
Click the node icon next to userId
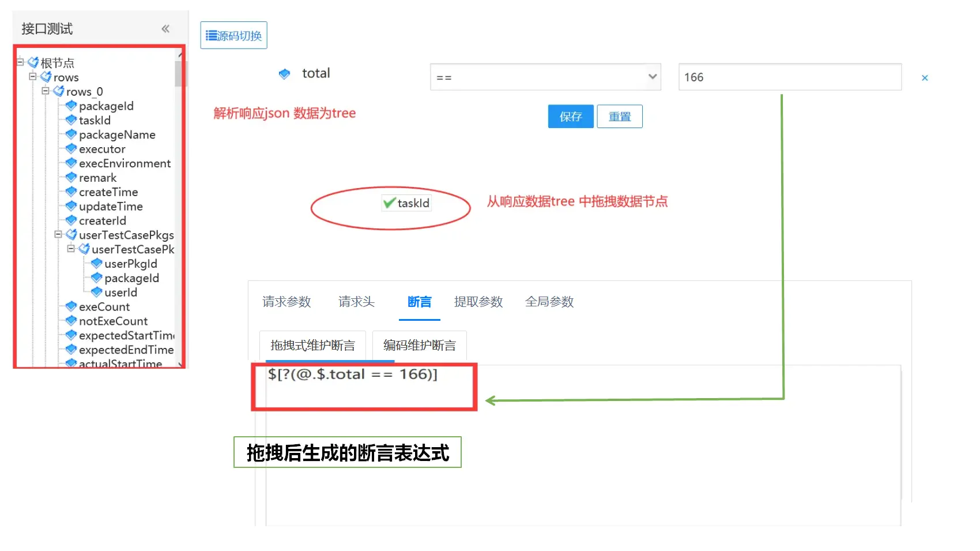97,292
